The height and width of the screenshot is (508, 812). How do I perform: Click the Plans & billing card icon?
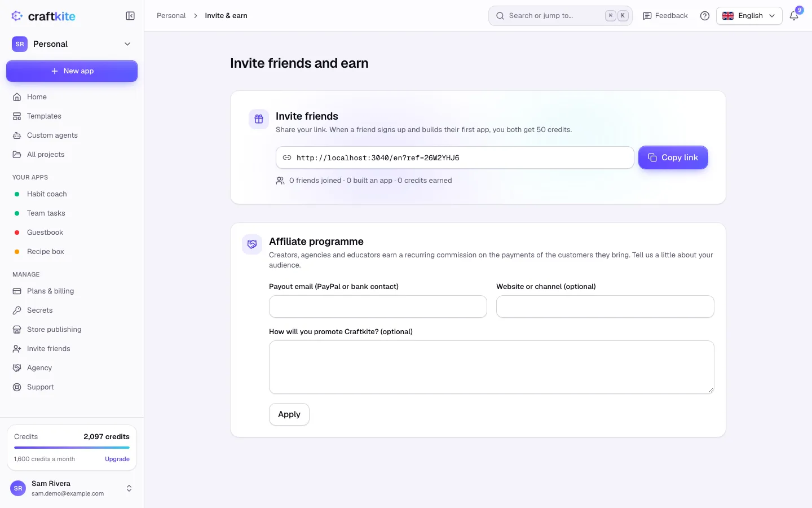click(x=17, y=291)
